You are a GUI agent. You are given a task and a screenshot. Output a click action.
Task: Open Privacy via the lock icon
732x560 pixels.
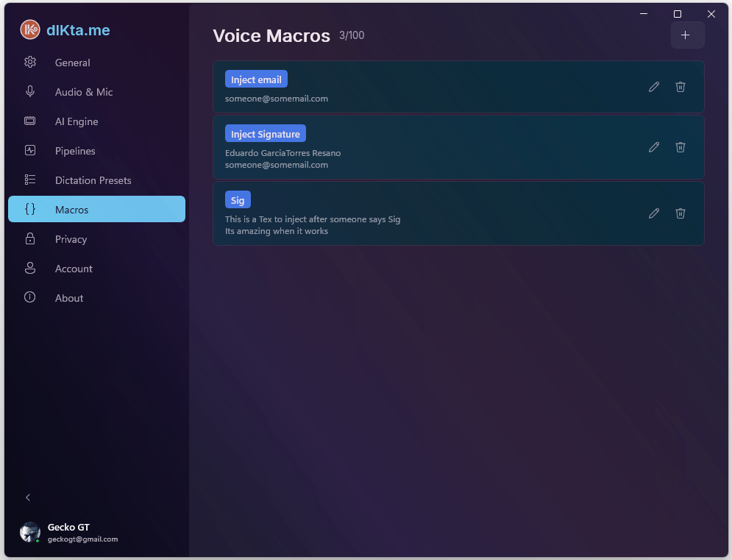[x=29, y=239]
